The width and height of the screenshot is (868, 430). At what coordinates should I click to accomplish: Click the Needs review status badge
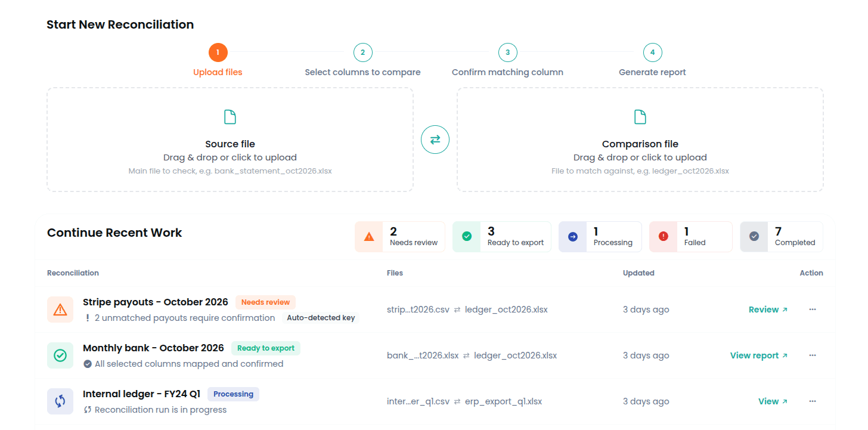point(265,302)
